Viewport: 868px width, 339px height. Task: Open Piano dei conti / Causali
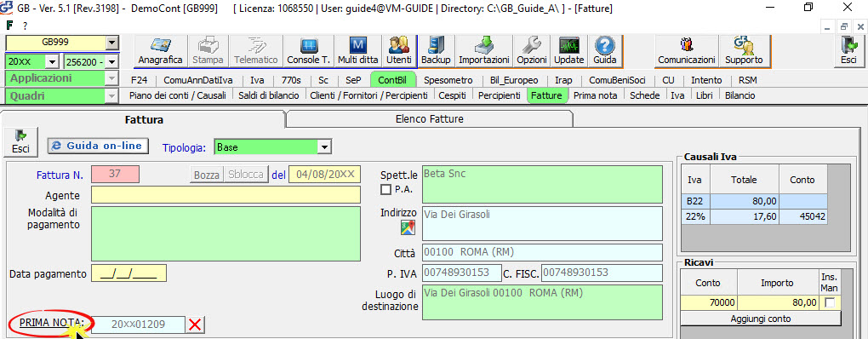tap(178, 96)
